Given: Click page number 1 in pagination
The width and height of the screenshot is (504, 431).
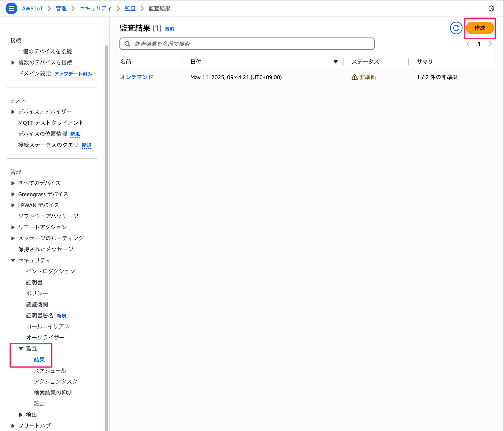Looking at the screenshot, I should coord(479,44).
